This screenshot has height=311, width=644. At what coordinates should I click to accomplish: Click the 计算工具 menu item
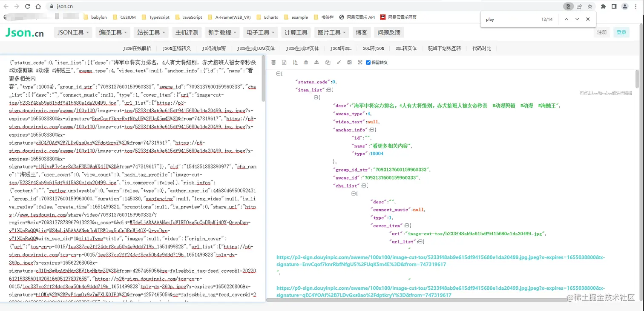coord(296,32)
